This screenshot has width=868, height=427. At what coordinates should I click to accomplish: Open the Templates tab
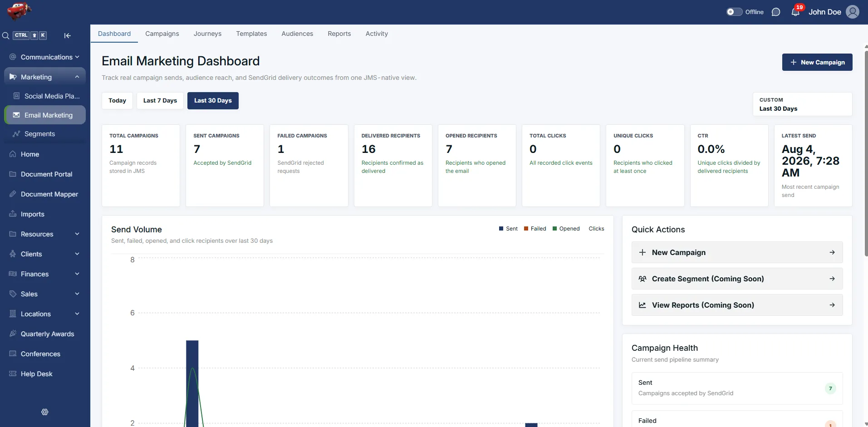coord(251,34)
